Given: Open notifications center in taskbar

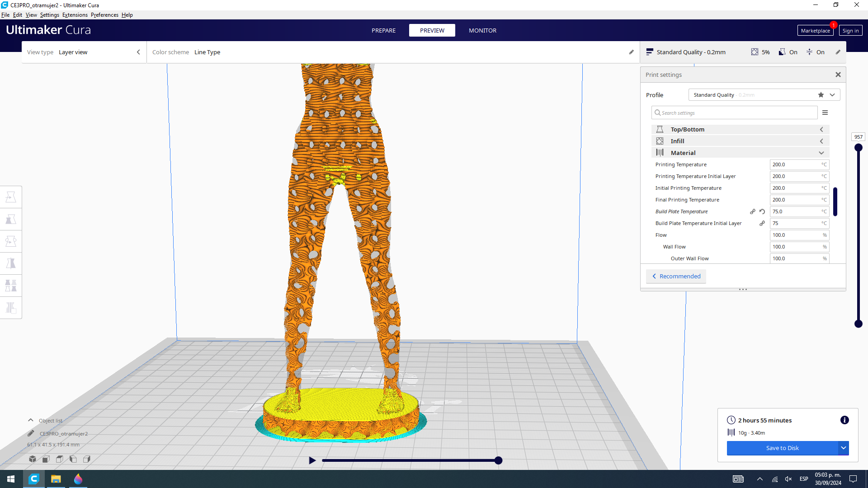Looking at the screenshot, I should 853,479.
